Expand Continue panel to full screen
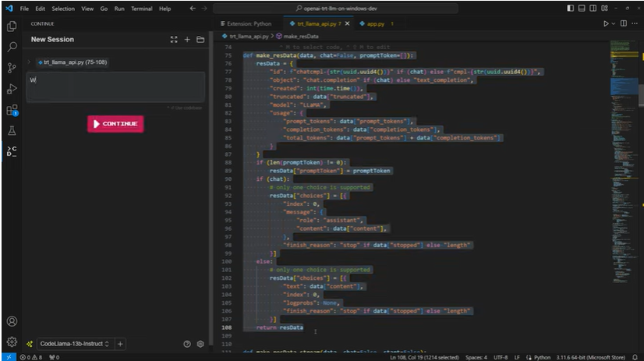Viewport: 644px width, 361px height. pyautogui.click(x=174, y=40)
